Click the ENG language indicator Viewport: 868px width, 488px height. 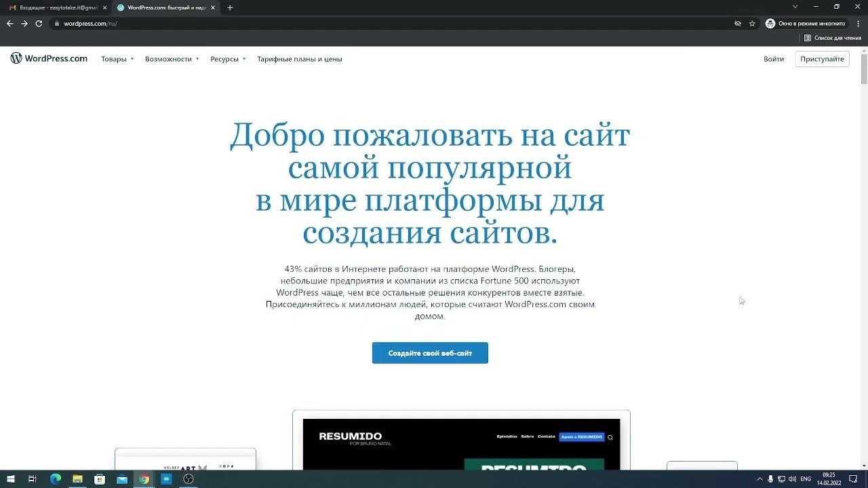click(806, 479)
